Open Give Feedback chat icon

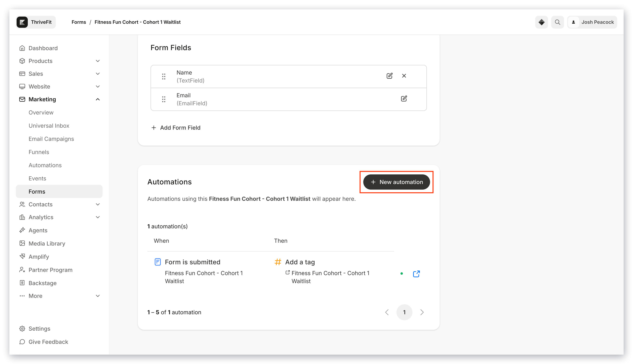(22, 342)
